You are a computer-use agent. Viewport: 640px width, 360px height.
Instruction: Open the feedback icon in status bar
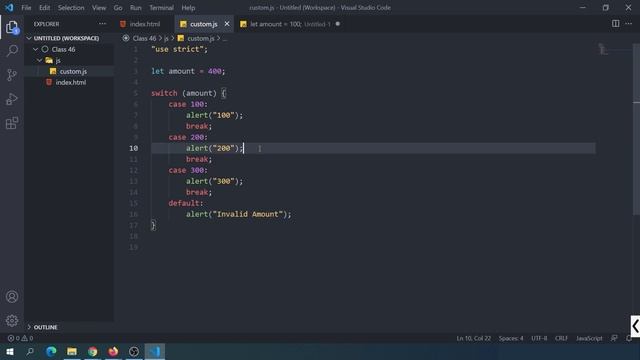(x=614, y=338)
